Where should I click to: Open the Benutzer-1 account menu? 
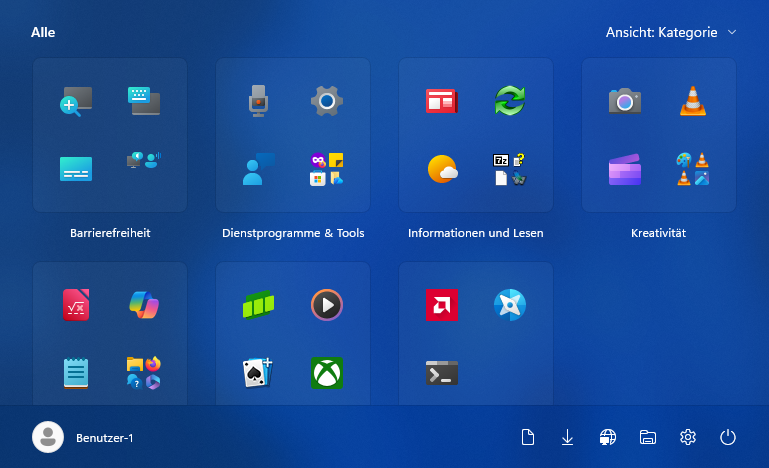tap(83, 437)
